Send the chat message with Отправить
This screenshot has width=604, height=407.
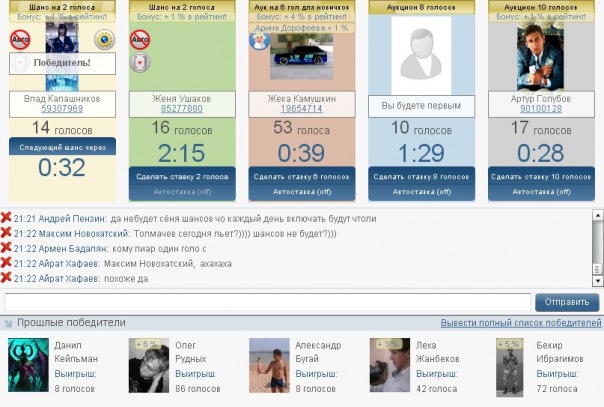point(566,302)
